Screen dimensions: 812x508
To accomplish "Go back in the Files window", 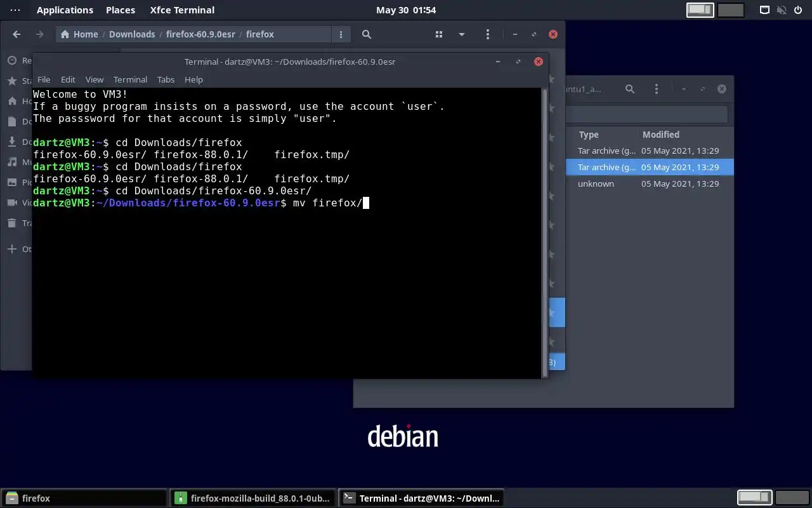I will pos(16,34).
